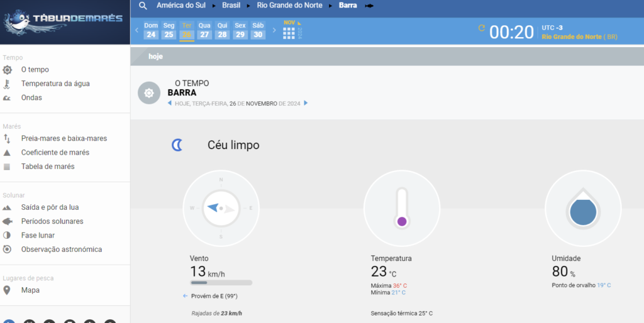Go to previous day arrow beside HOJE date
The height and width of the screenshot is (323, 644).
coord(169,104)
